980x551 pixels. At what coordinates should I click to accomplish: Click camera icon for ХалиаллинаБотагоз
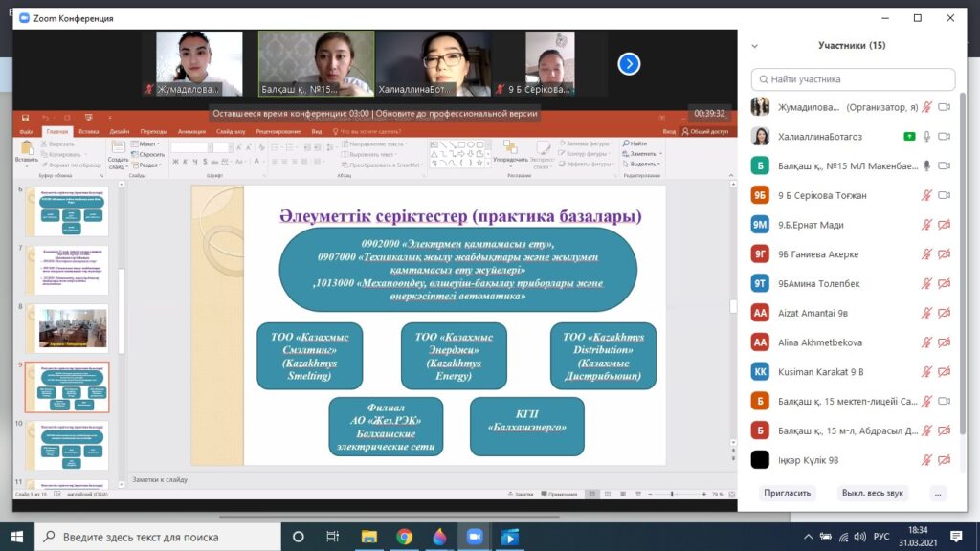point(945,136)
